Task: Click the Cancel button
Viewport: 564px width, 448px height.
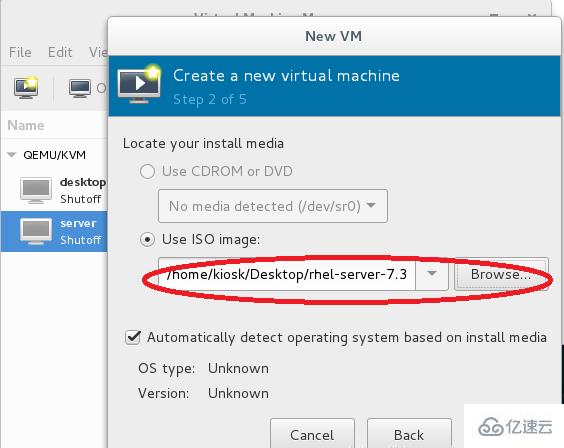Action: point(312,433)
